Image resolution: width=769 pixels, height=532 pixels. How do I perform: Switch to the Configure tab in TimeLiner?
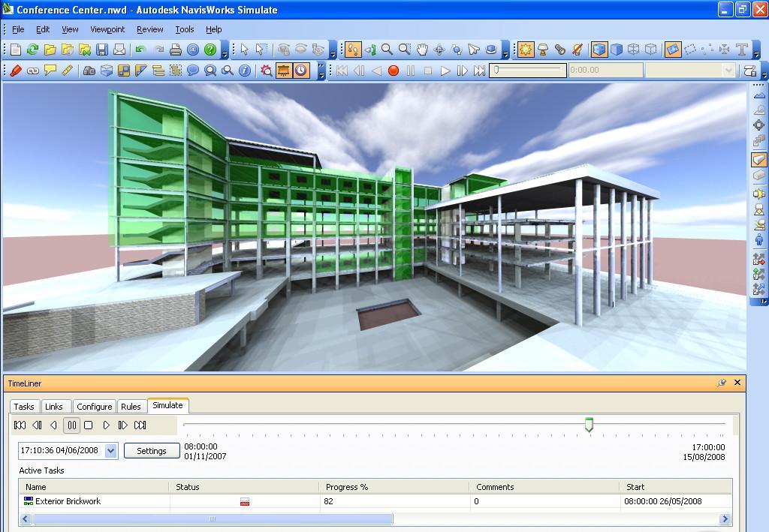pos(94,406)
